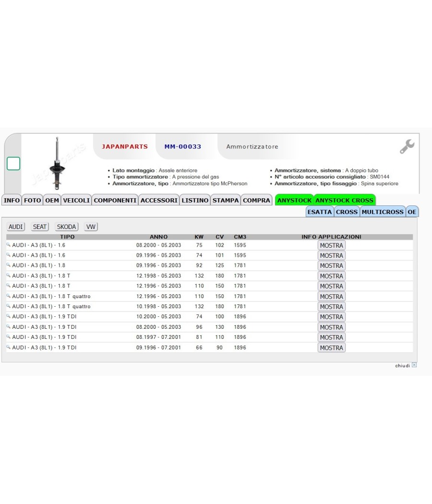This screenshot has width=432, height=504.
Task: Open the MULTICROSS sub-tab
Action: coord(383,212)
